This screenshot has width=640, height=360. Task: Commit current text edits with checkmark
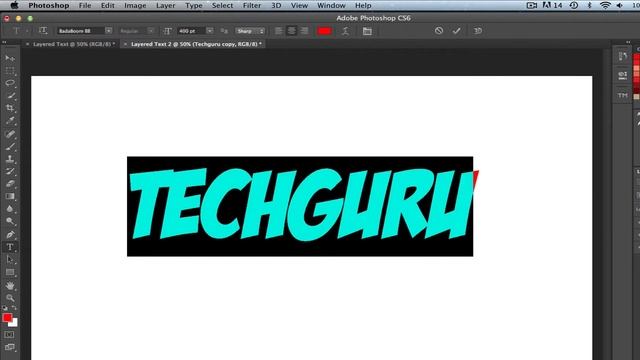tap(456, 31)
